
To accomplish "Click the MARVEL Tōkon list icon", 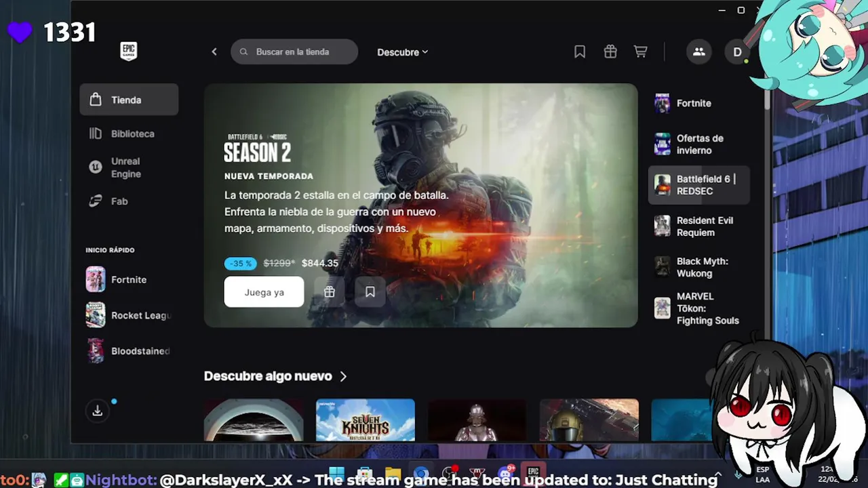I will pyautogui.click(x=662, y=308).
